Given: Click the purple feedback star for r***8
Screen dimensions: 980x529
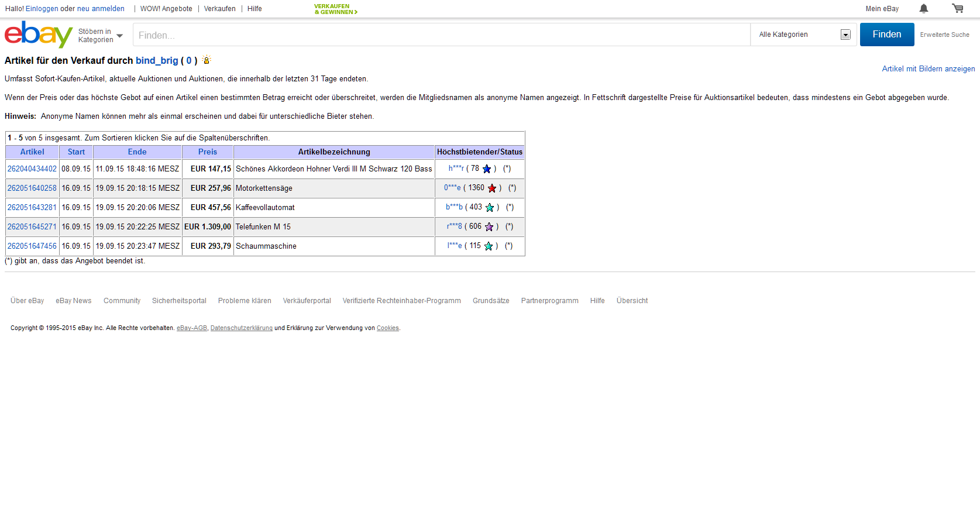Looking at the screenshot, I should (489, 227).
